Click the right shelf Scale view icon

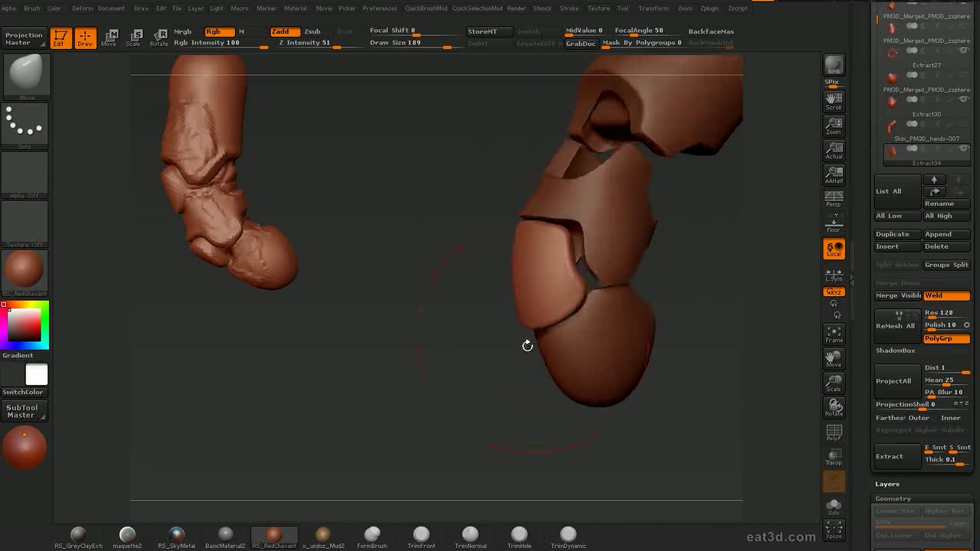coord(834,383)
